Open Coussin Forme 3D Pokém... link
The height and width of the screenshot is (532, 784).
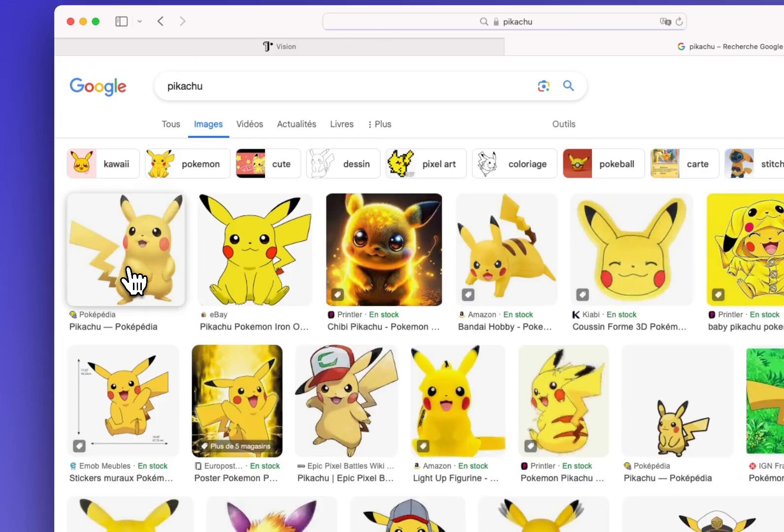(629, 327)
